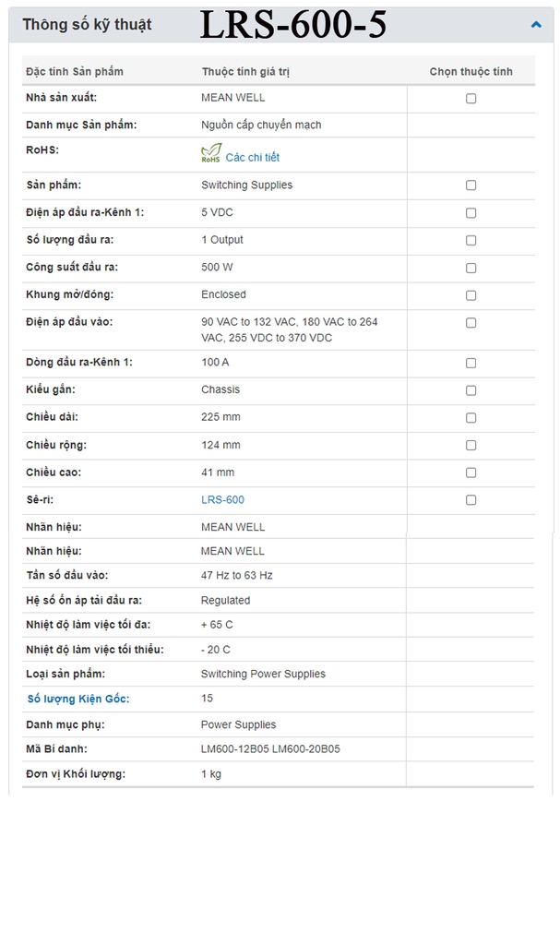This screenshot has width=560, height=945.
Task: Enable the Số lượng đầu ra checkbox
Action: (471, 241)
